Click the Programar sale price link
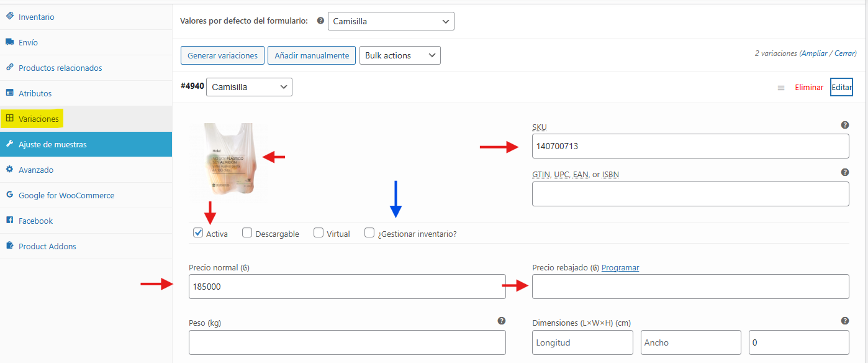868x363 pixels. tap(620, 267)
